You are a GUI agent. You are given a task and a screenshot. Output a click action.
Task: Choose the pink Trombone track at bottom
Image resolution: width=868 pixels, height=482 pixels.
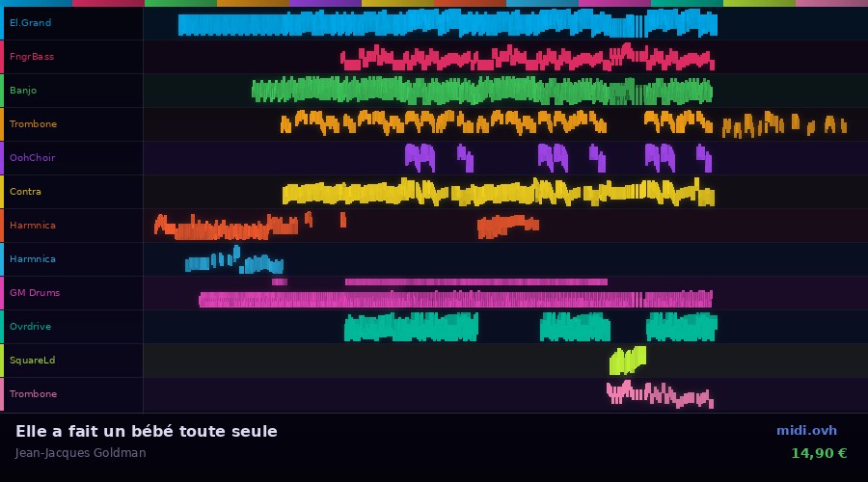pos(33,394)
